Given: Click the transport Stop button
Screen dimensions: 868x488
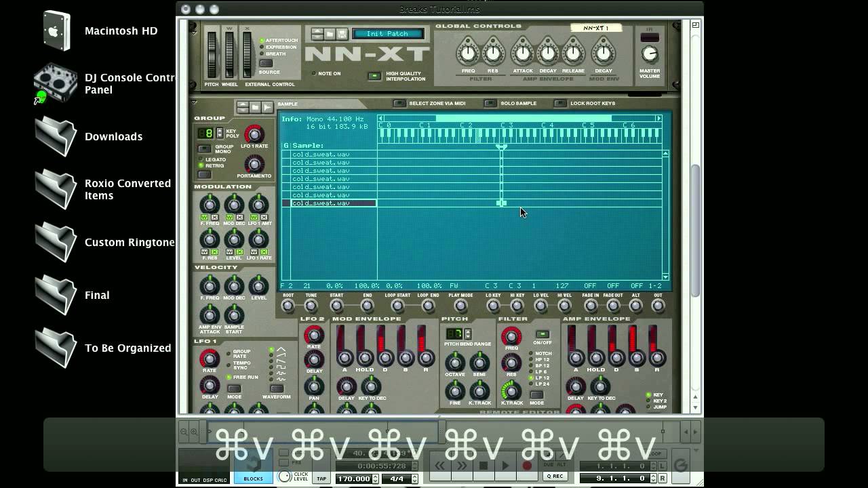Looking at the screenshot, I should pyautogui.click(x=484, y=466).
